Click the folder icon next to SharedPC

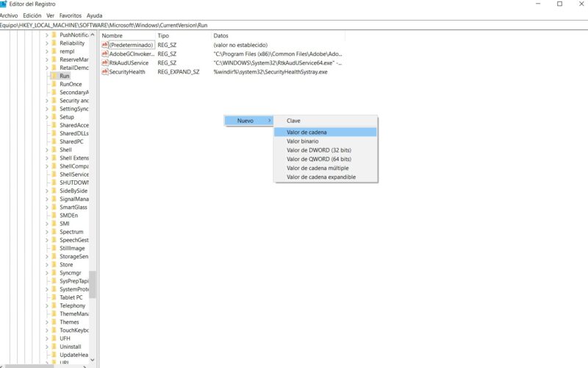[x=54, y=141]
